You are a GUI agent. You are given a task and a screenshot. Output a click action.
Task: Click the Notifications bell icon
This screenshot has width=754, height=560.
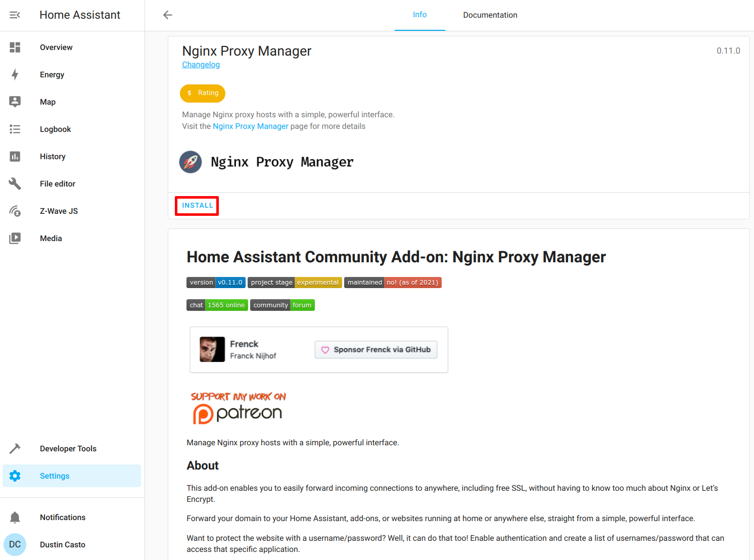15,518
